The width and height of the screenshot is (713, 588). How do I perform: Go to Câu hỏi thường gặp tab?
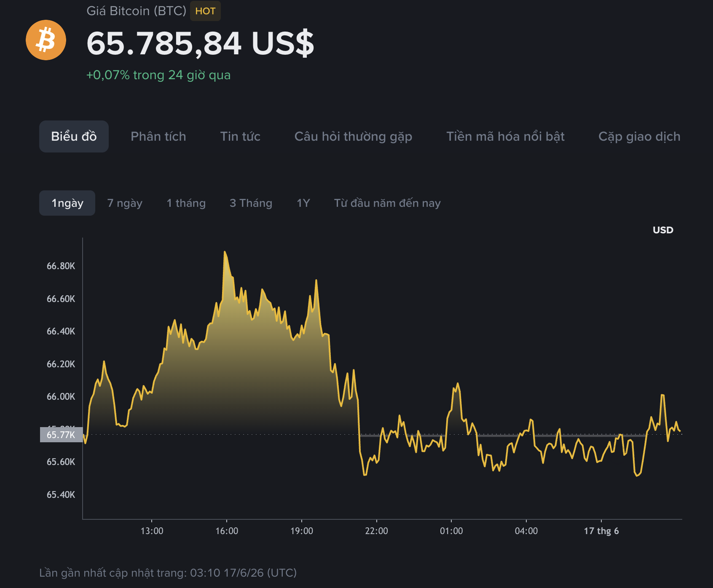click(x=353, y=136)
